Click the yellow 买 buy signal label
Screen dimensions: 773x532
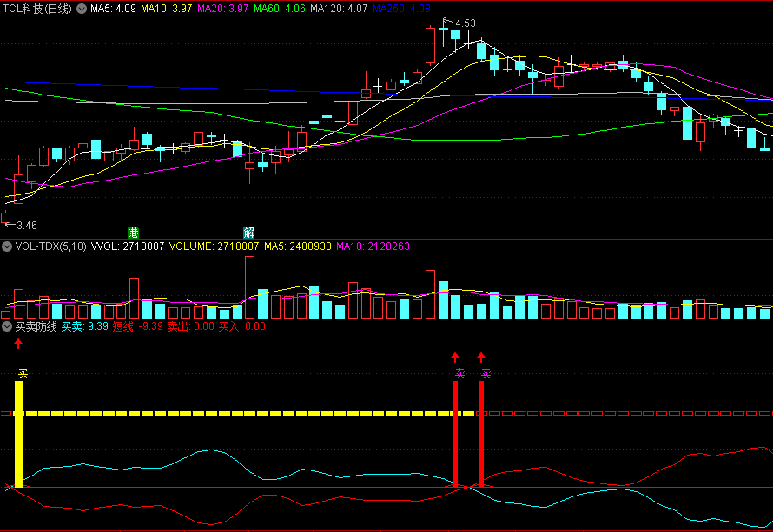(x=23, y=374)
